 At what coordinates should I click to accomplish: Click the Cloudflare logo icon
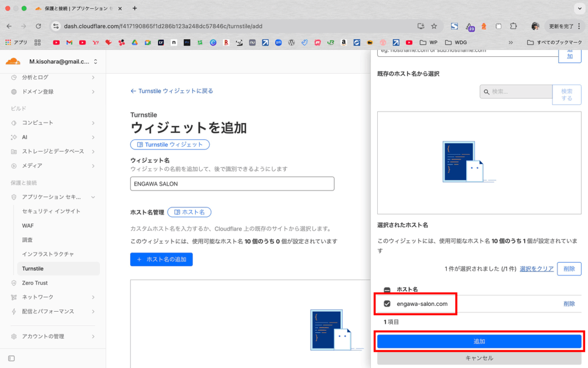[x=13, y=62]
